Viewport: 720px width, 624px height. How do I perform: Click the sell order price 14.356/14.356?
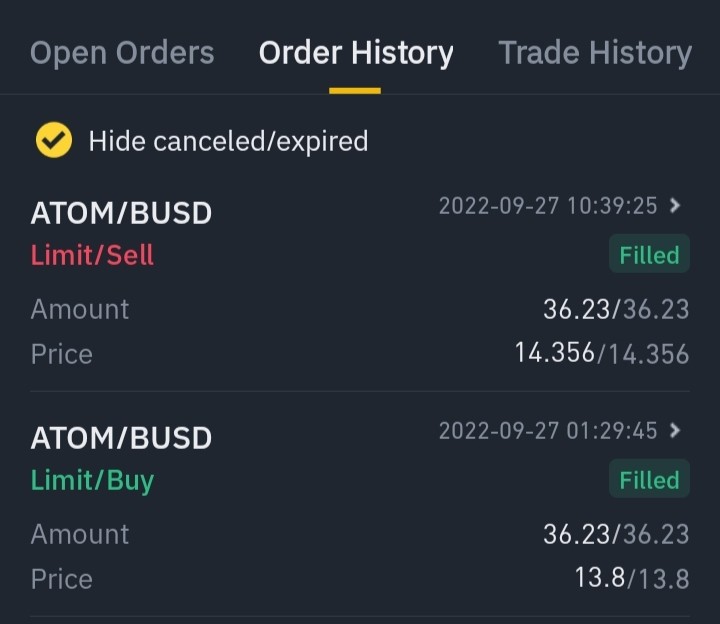click(602, 353)
